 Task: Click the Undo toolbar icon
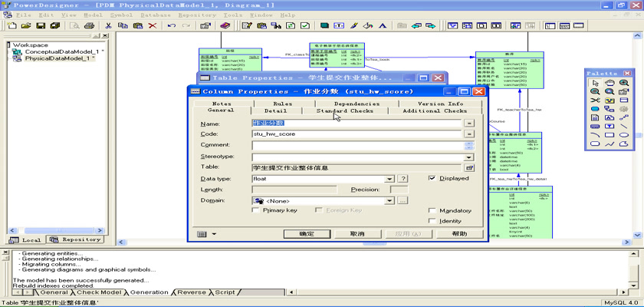[x=172, y=25]
